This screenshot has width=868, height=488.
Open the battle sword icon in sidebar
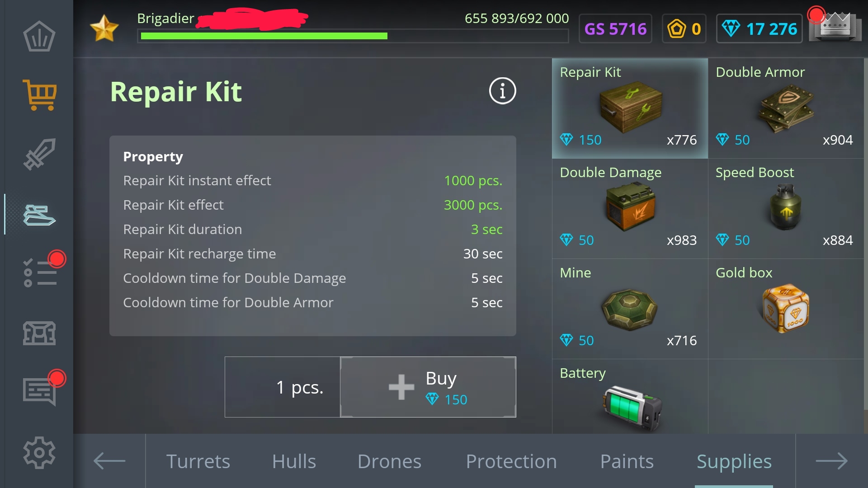click(39, 154)
